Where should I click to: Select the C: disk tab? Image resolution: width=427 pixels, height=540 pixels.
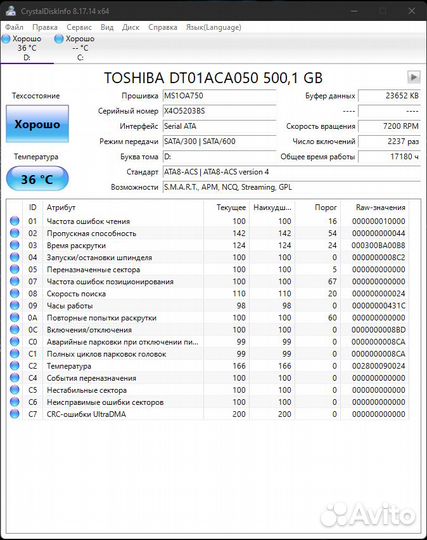pyautogui.click(x=80, y=48)
